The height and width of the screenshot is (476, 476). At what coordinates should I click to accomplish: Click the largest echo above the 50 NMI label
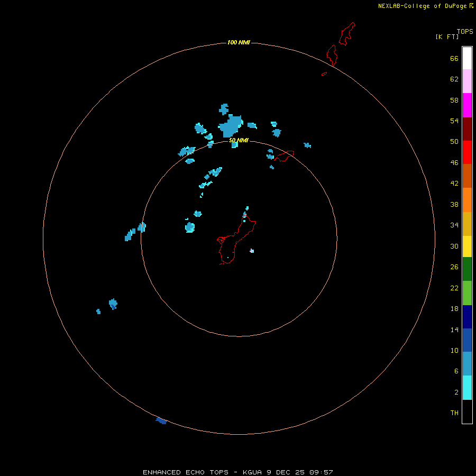click(x=231, y=125)
